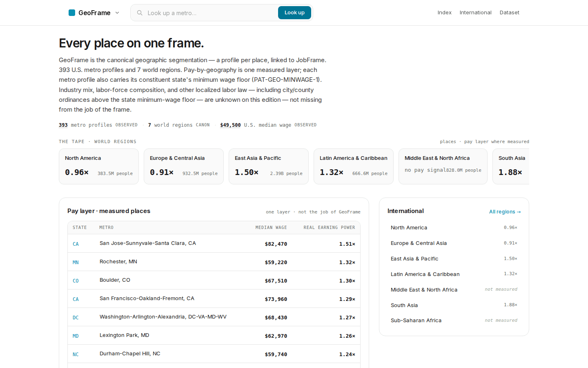Open the Dataset nav item
Screen dimensions: 588x368
click(x=509, y=13)
